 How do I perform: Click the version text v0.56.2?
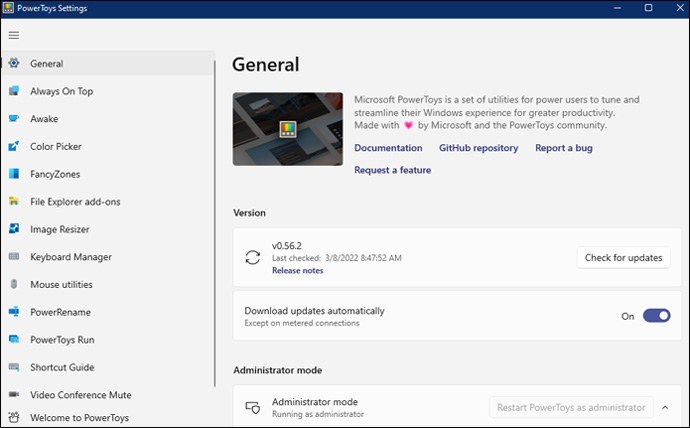point(287,246)
